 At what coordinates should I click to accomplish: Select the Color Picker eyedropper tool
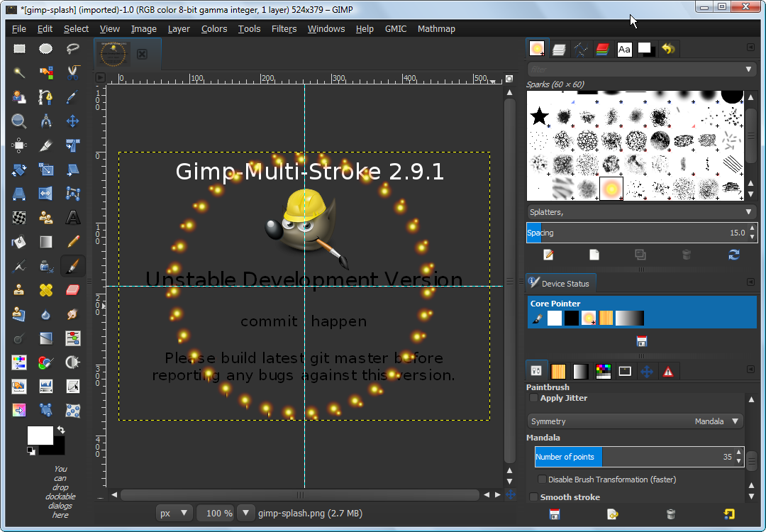pos(73,96)
